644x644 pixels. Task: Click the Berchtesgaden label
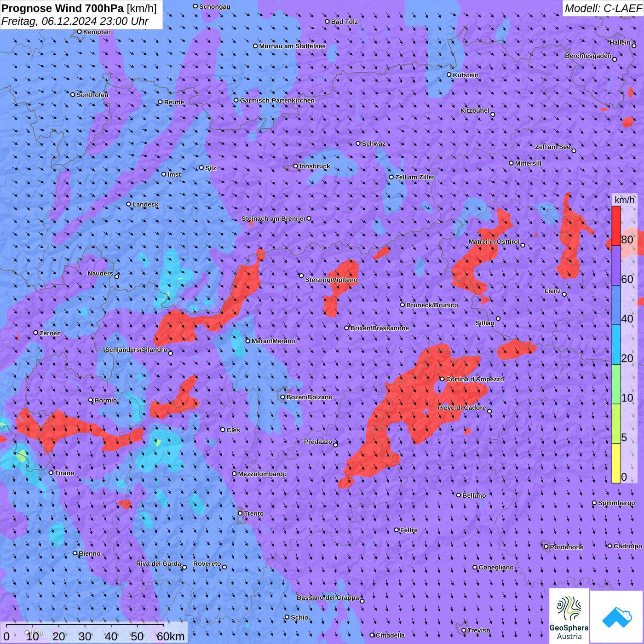(588, 56)
